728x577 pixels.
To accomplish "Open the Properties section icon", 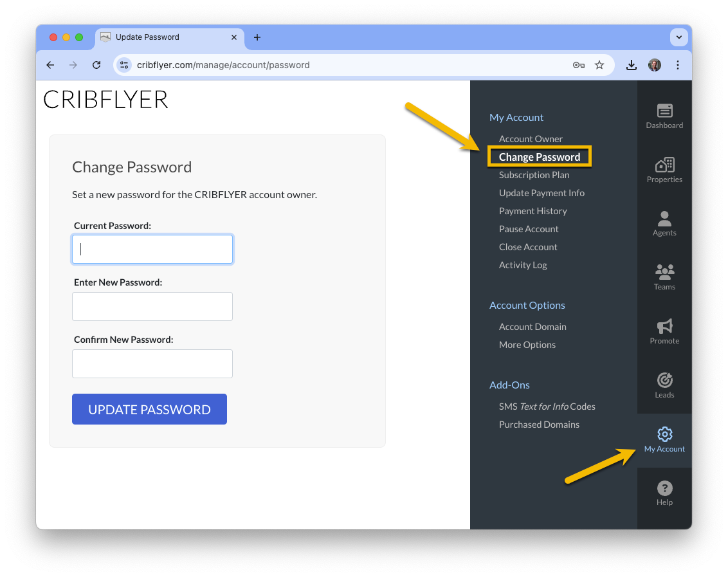I will point(664,165).
